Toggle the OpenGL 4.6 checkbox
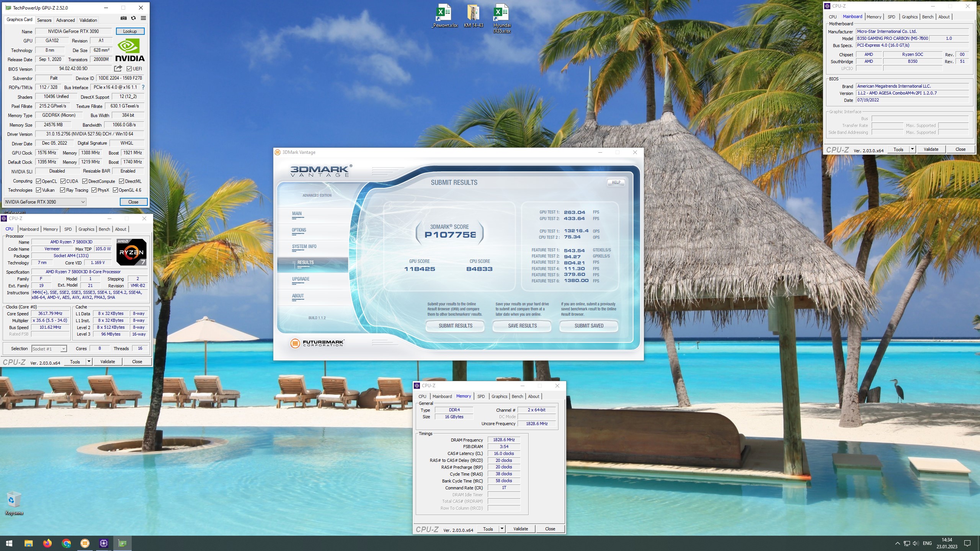 pyautogui.click(x=115, y=190)
